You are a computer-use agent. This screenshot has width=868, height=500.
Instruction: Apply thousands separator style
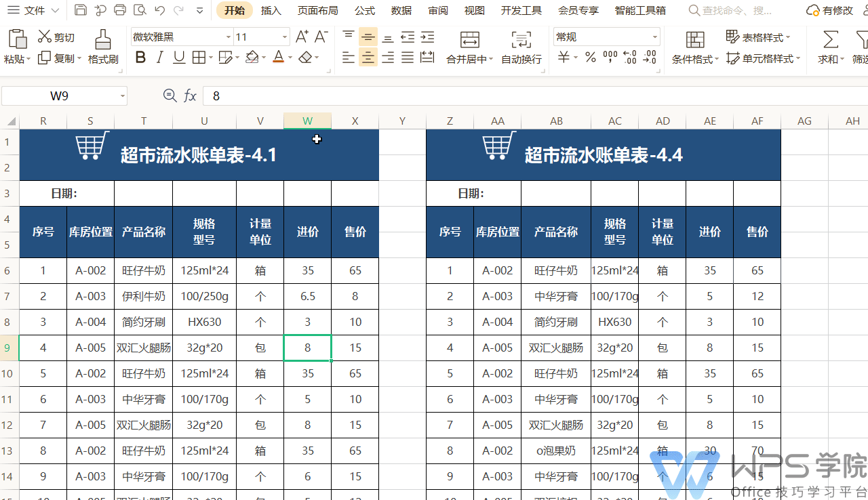610,58
